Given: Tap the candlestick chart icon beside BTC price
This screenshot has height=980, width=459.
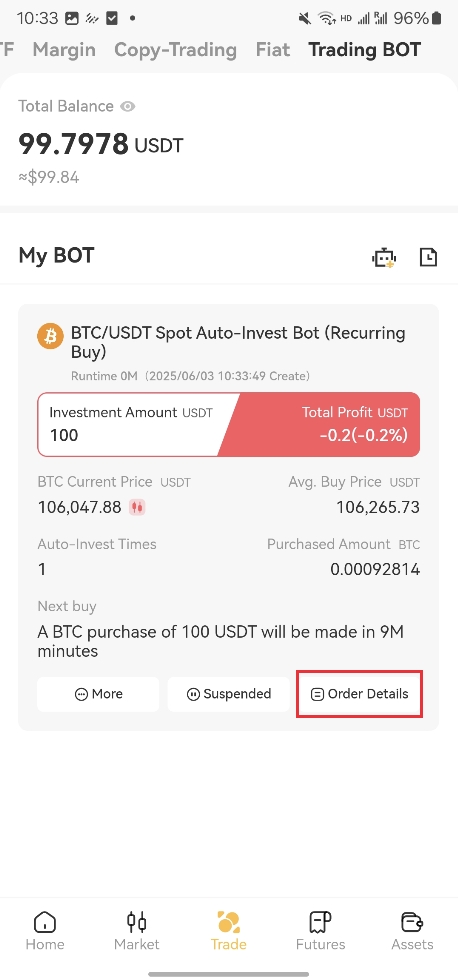Looking at the screenshot, I should click(138, 508).
